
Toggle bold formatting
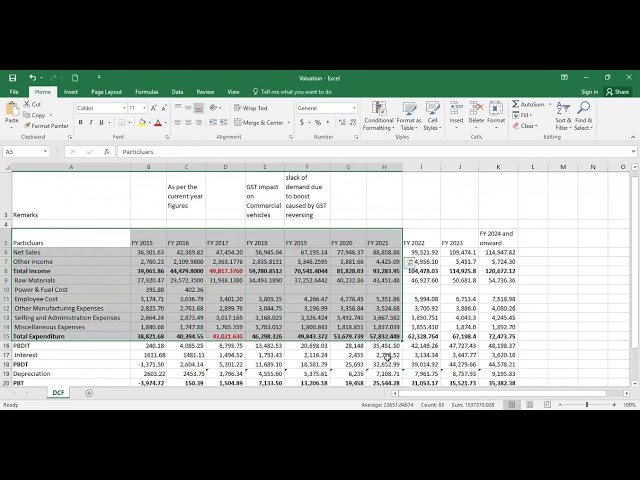(x=80, y=122)
